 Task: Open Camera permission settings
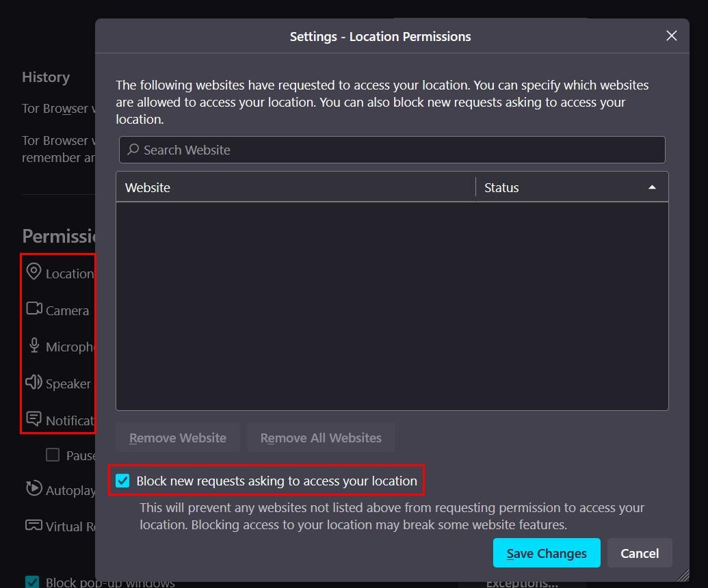[x=34, y=309]
